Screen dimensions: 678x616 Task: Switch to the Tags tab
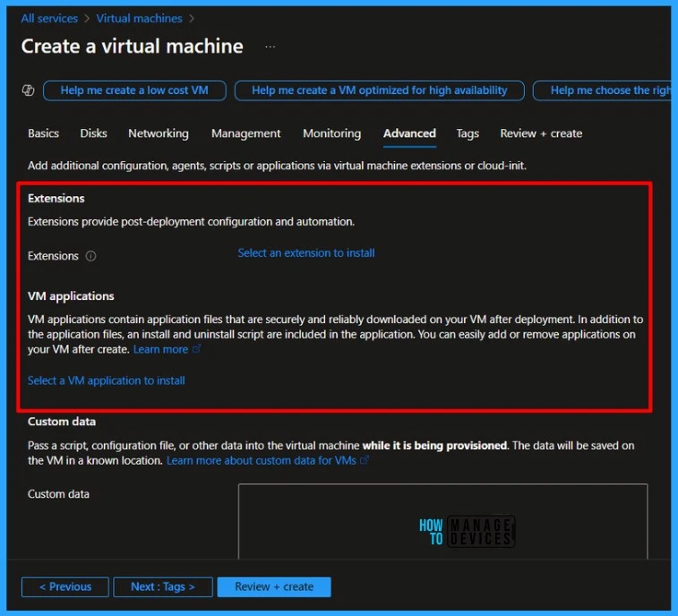[x=468, y=133]
